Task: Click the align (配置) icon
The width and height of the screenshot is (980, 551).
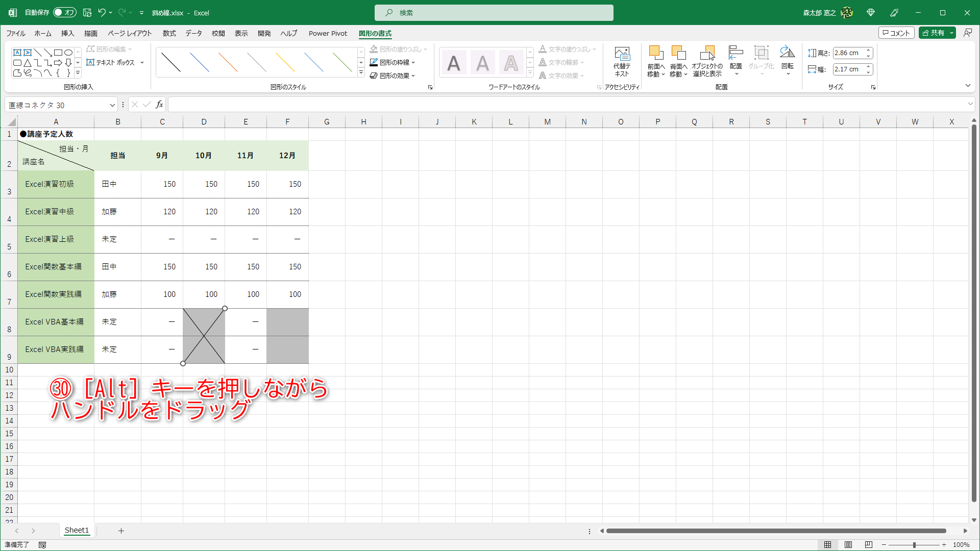Action: pos(736,54)
